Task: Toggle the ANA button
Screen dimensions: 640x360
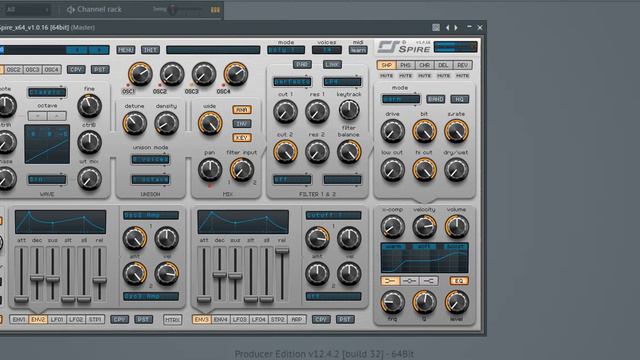Action: 242,110
